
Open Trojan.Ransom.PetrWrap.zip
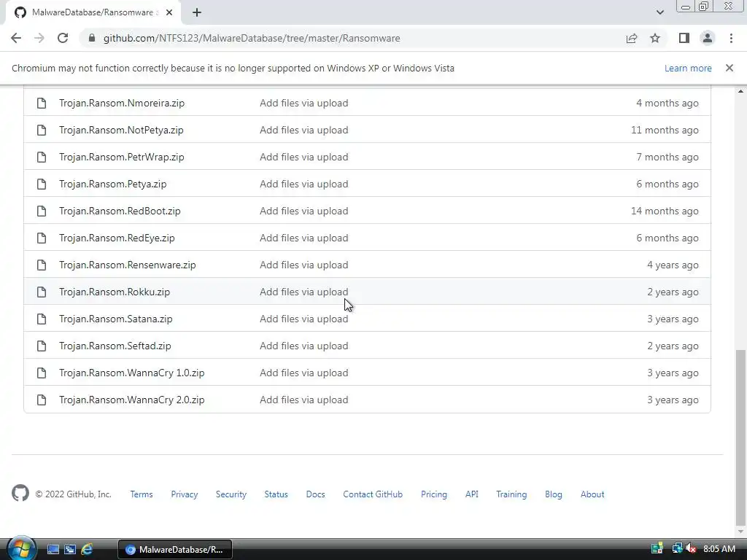(x=122, y=157)
